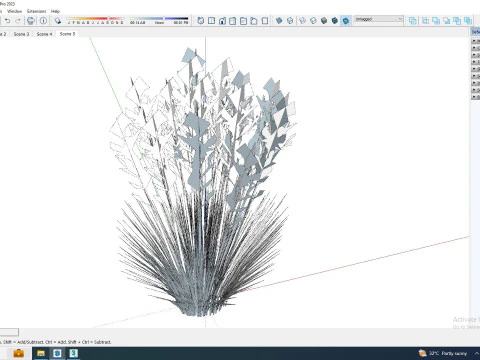Toggle Back Edges style icon

click(290, 21)
